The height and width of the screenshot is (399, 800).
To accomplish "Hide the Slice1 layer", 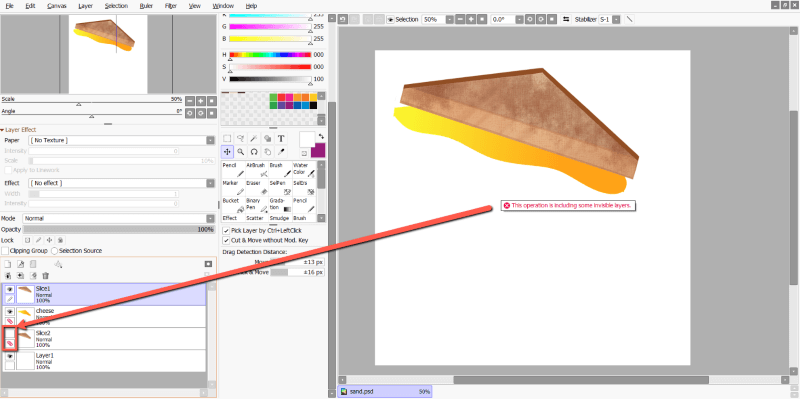I will click(10, 289).
